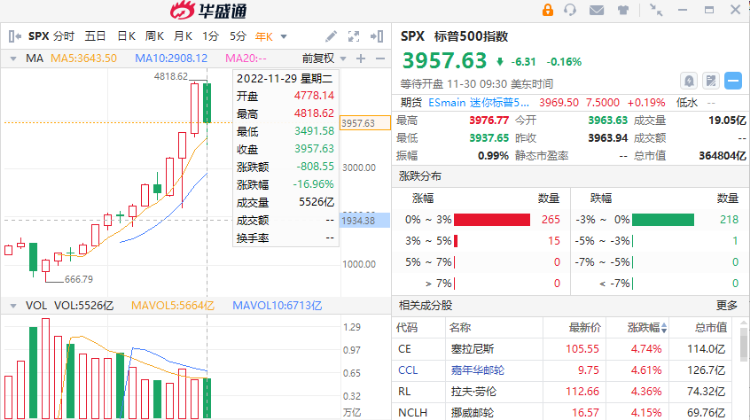
Task: Open the mail envelope icon
Action: [596, 10]
